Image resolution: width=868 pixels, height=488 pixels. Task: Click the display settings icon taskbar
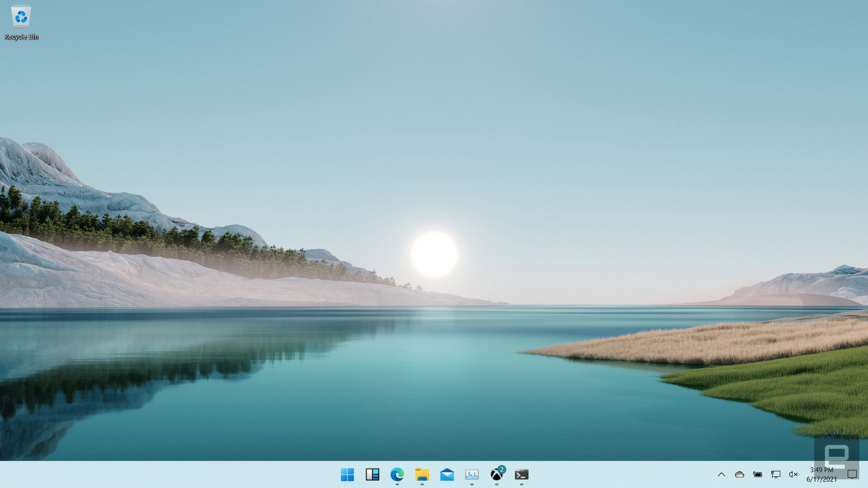(x=775, y=474)
